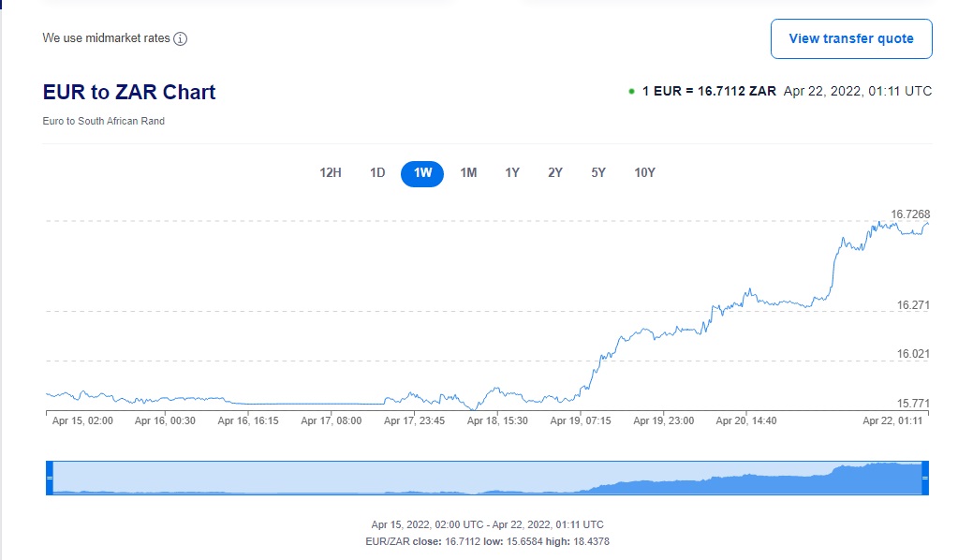Click the We use midmarket rates text

[107, 38]
